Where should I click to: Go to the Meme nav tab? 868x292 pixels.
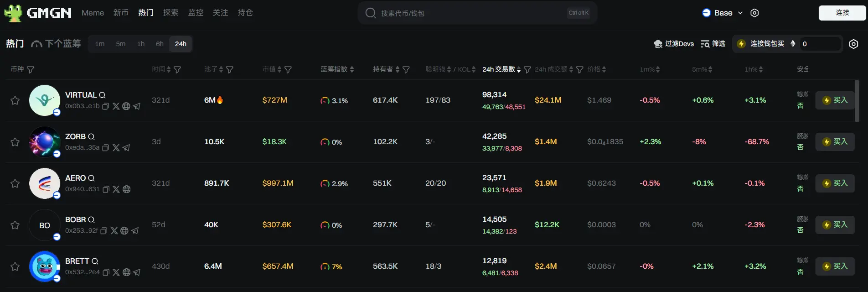[93, 13]
